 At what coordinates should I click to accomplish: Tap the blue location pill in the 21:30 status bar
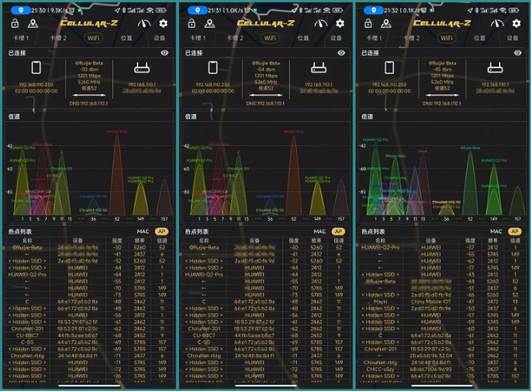[20, 10]
